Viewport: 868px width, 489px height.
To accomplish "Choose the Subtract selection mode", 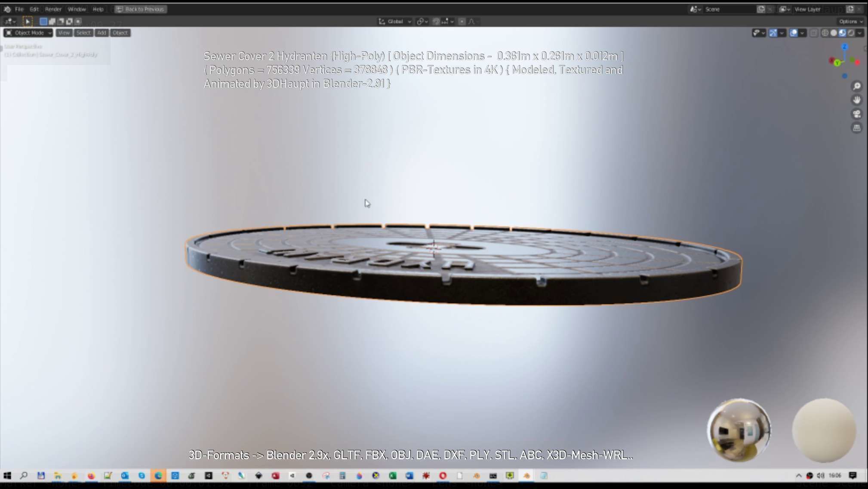I will [x=61, y=21].
